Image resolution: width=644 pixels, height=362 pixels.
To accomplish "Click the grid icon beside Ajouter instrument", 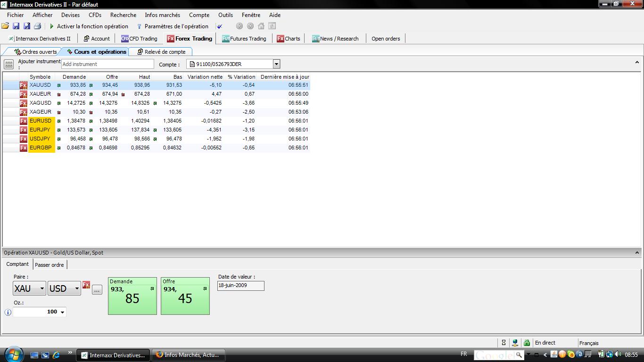I will [x=8, y=65].
